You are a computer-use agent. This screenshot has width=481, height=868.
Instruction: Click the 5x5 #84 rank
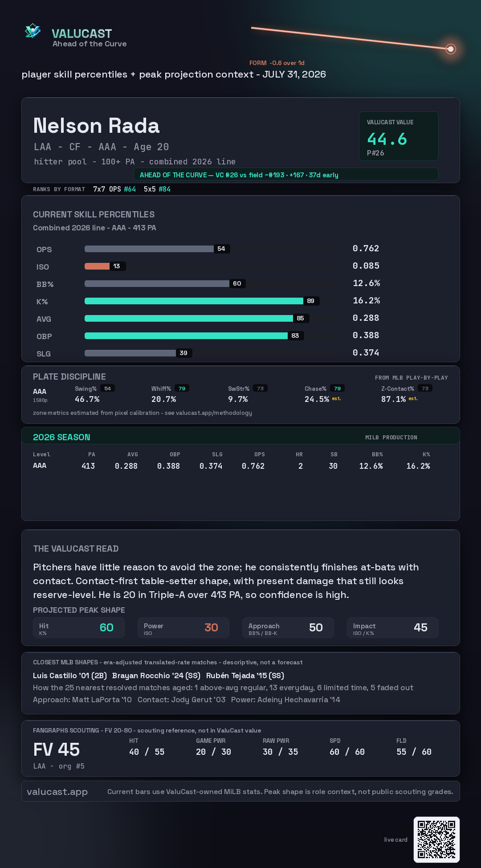157,189
